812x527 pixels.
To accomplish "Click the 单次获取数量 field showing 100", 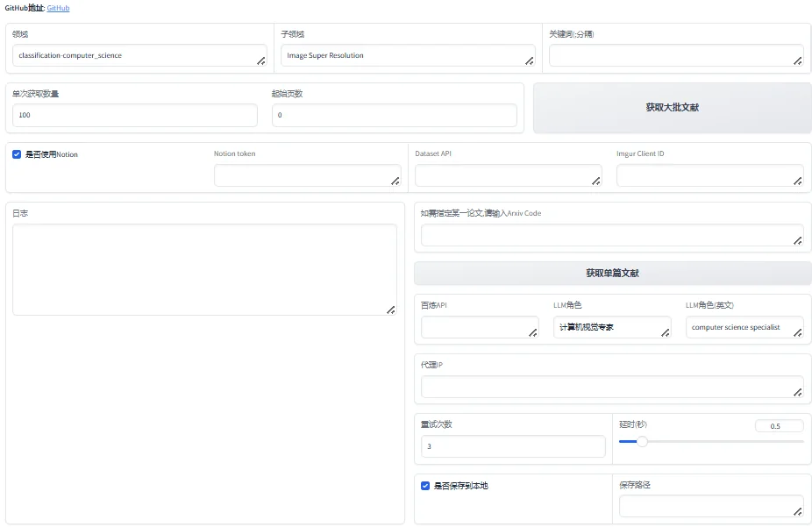I will click(135, 115).
